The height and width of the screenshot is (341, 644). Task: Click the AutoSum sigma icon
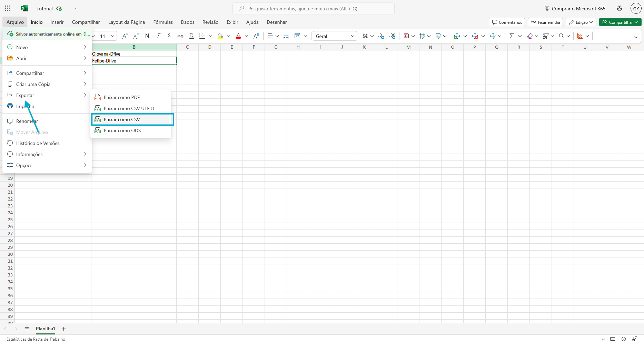tap(512, 36)
